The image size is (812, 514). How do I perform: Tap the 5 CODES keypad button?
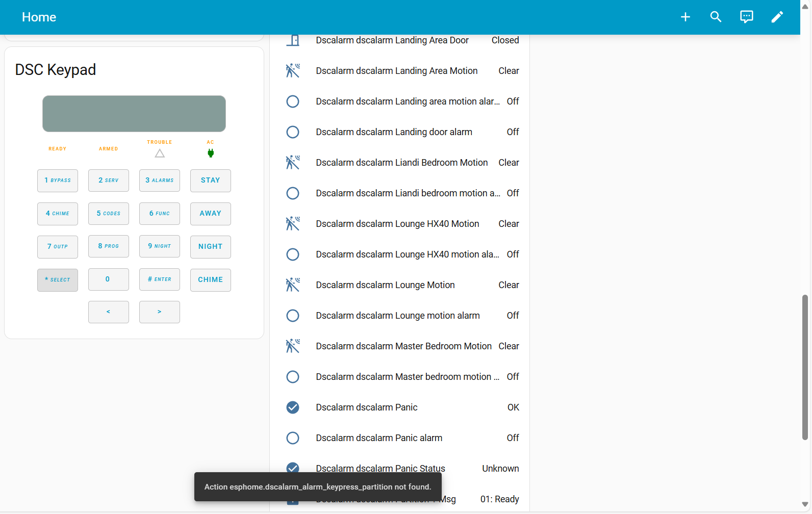click(x=109, y=214)
